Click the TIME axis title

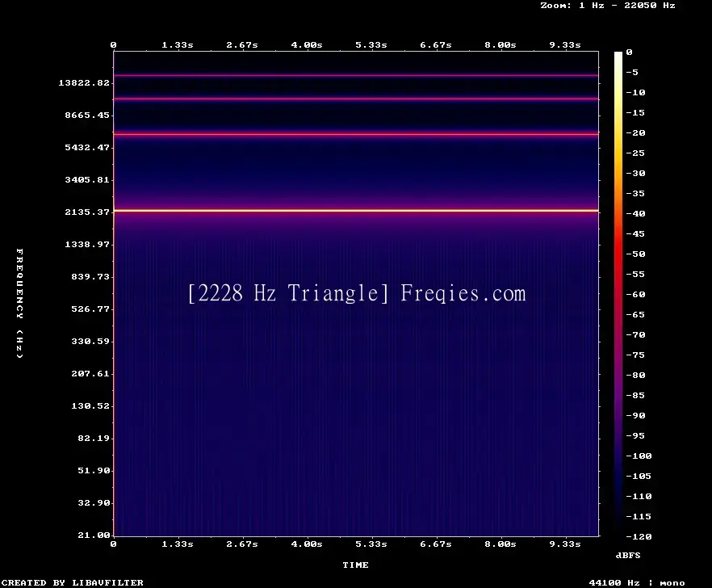[355, 565]
